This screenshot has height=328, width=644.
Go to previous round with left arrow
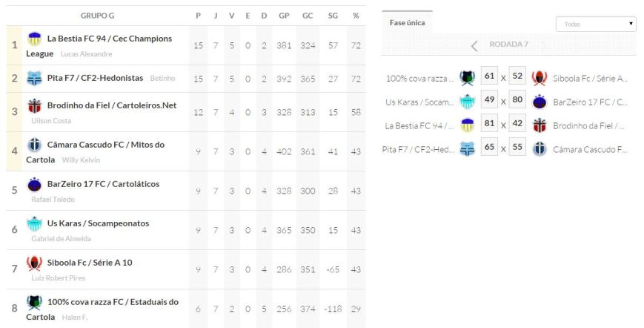pos(475,45)
